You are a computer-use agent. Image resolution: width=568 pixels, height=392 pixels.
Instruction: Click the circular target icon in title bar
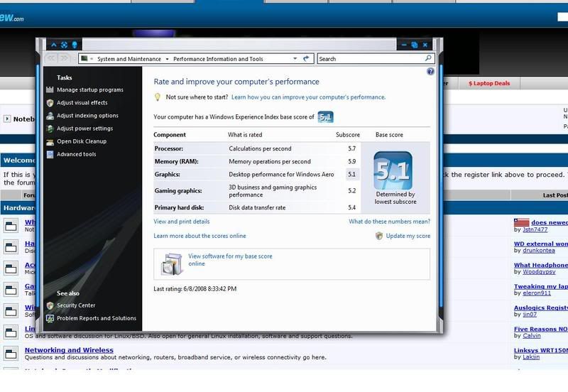point(64,45)
